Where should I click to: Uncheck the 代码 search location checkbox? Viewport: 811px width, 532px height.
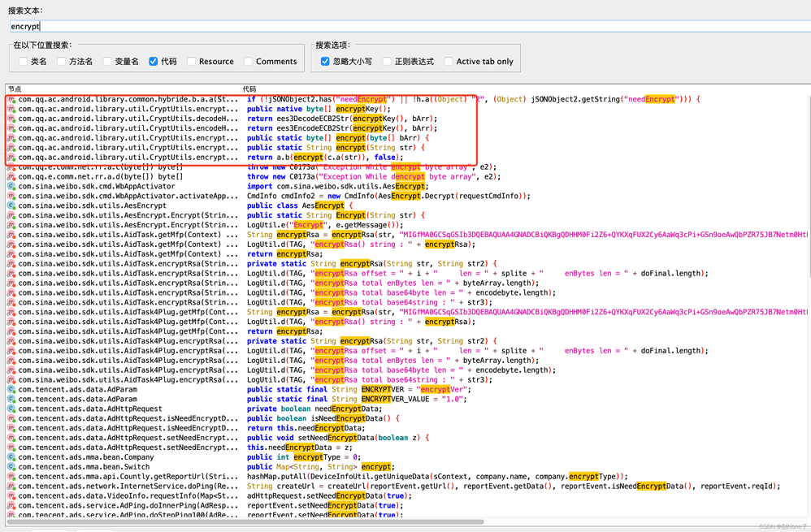pyautogui.click(x=153, y=62)
